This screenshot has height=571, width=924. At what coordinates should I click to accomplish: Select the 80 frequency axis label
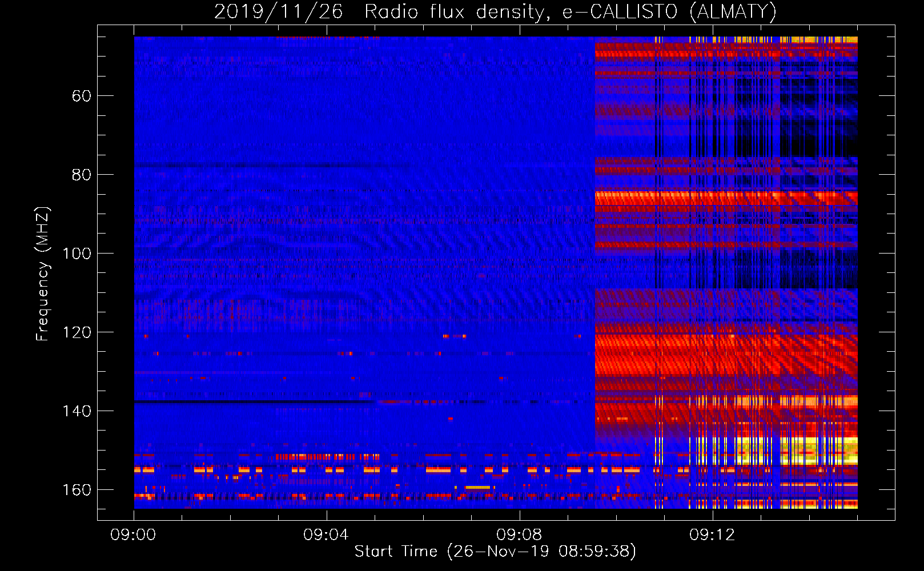(x=81, y=175)
